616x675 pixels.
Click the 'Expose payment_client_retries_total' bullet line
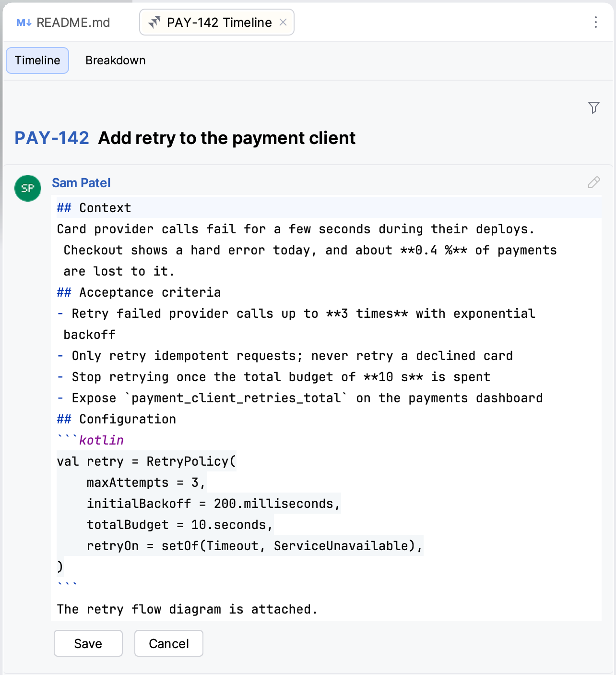click(x=300, y=398)
